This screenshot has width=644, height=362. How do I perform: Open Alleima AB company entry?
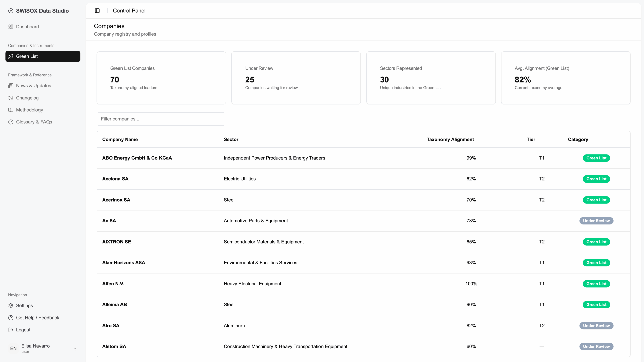coord(114,304)
